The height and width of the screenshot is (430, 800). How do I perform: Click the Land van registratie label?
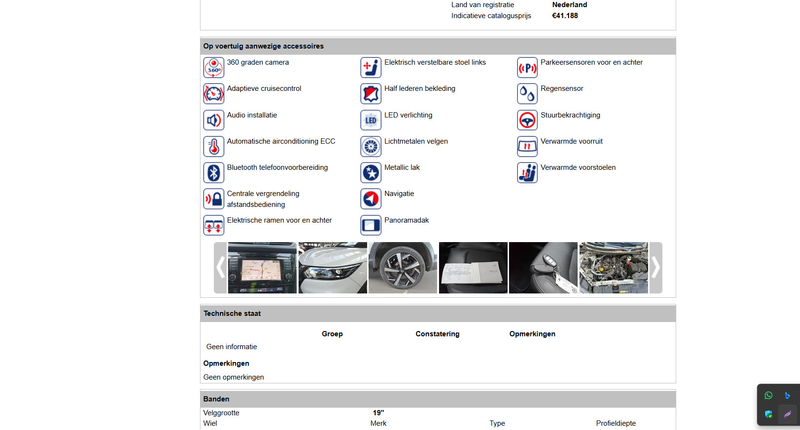click(483, 5)
